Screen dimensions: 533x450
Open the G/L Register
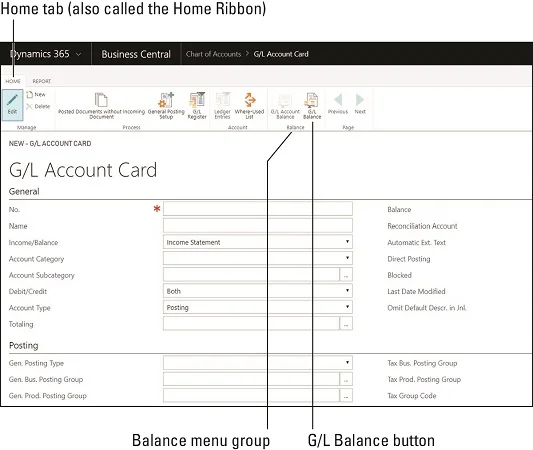[197, 105]
